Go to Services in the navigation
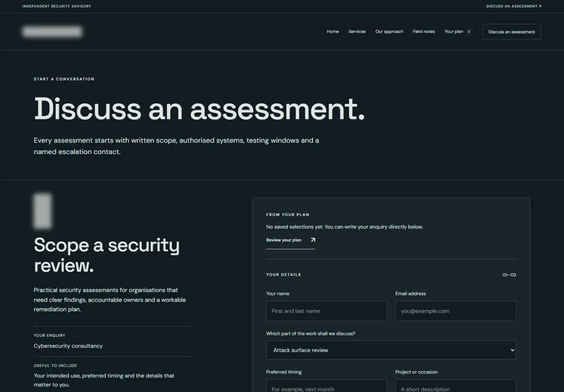Viewport: 564px width, 392px height. [357, 32]
